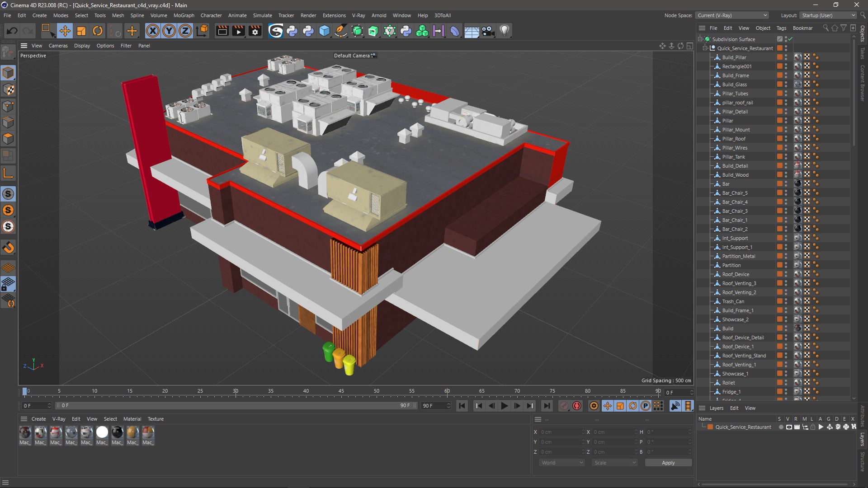This screenshot has height=488, width=868.
Task: Open the MoGraph menu
Action: coord(184,15)
